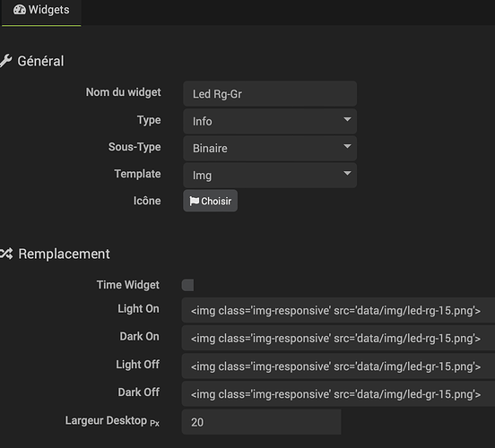The height and width of the screenshot is (448, 495).
Task: Edit the Light On image field
Action: coord(338,310)
